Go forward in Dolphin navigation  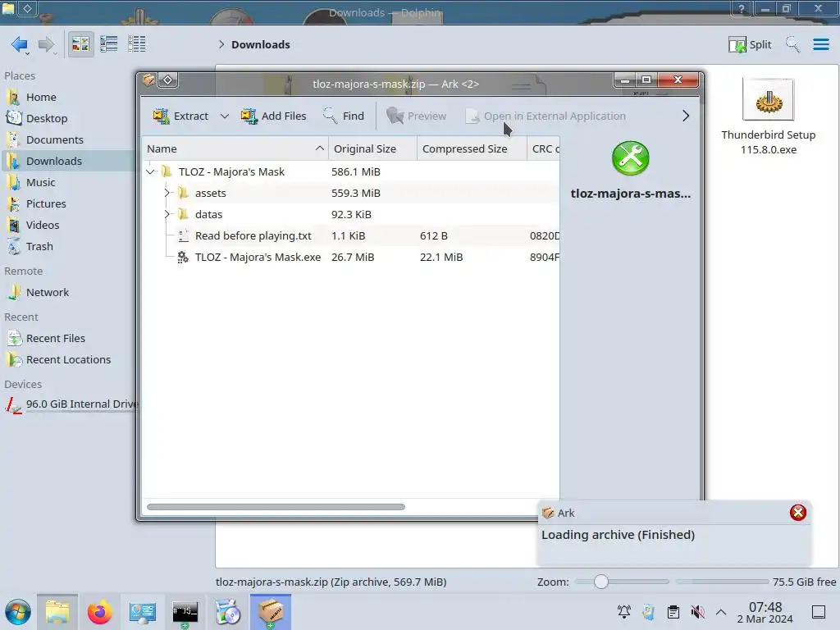pos(47,44)
